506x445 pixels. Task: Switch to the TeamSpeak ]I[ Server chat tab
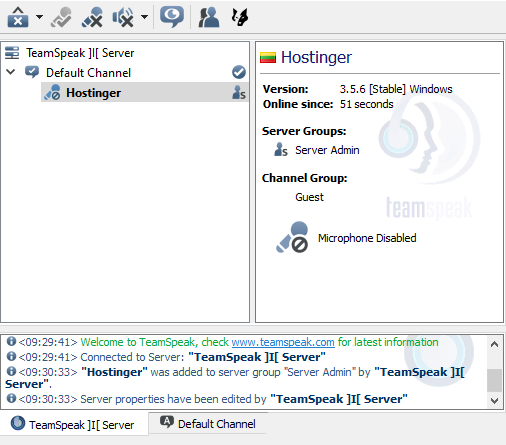[x=74, y=424]
